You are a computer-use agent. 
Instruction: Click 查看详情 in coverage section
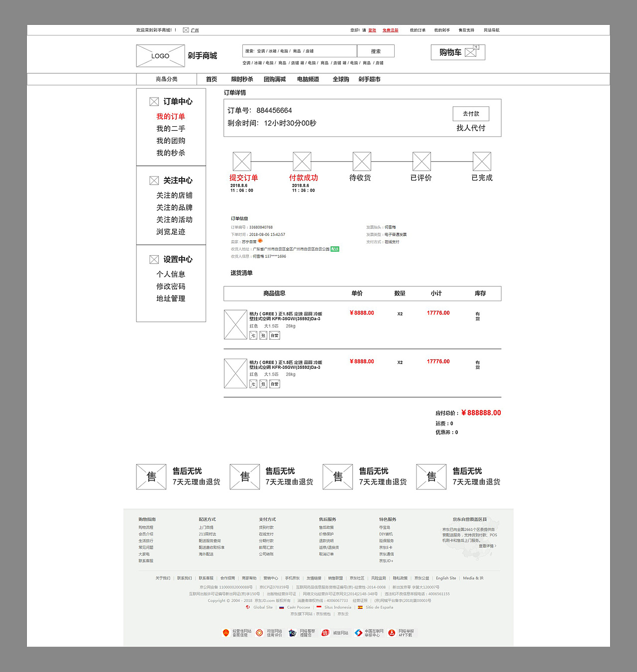pyautogui.click(x=487, y=546)
